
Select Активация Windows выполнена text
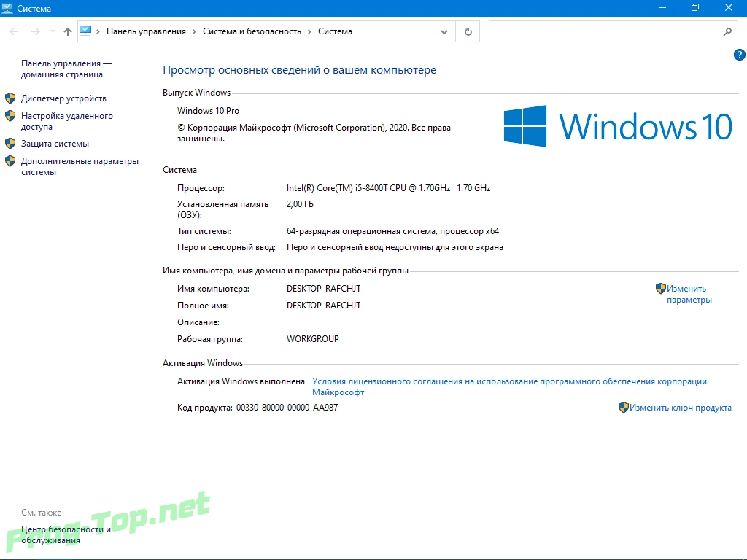point(241,381)
